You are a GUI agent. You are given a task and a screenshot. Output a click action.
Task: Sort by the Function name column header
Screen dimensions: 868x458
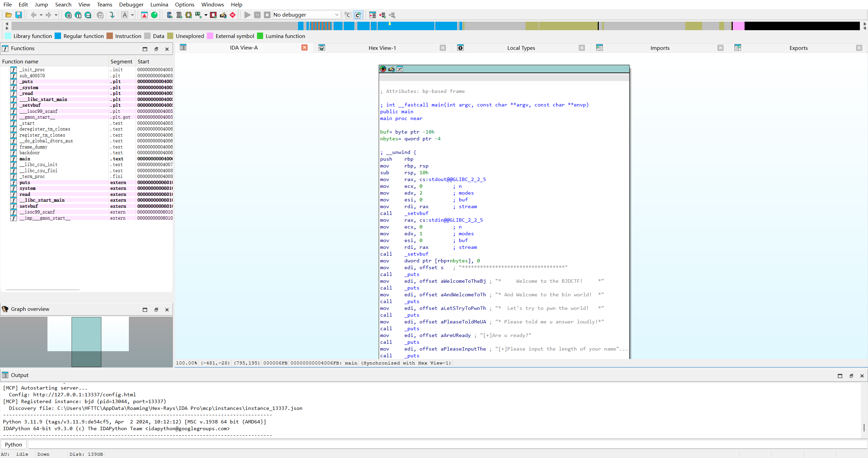coord(54,61)
